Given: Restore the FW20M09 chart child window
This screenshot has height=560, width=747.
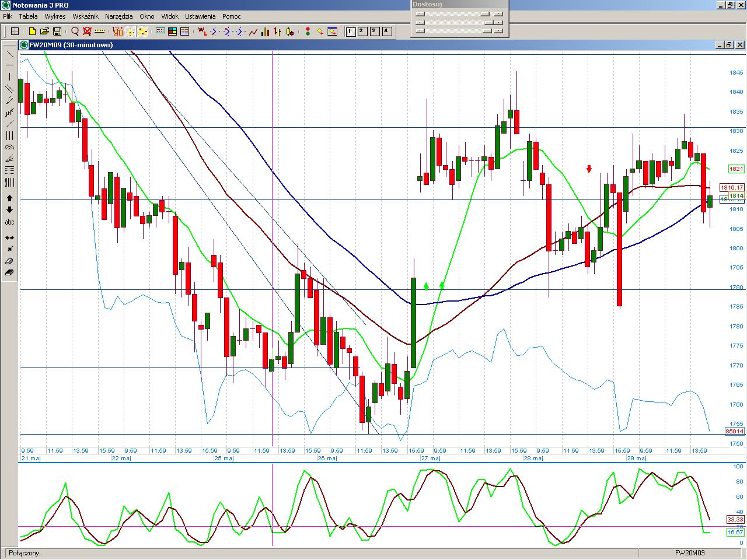Looking at the screenshot, I should tap(729, 45).
